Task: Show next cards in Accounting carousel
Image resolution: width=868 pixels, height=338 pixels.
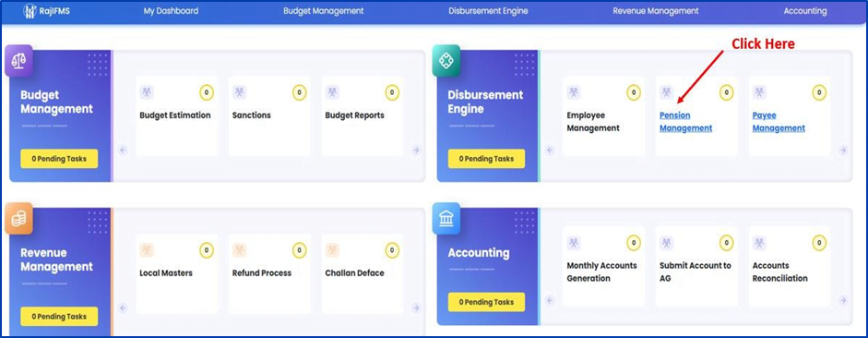Action: pyautogui.click(x=843, y=300)
